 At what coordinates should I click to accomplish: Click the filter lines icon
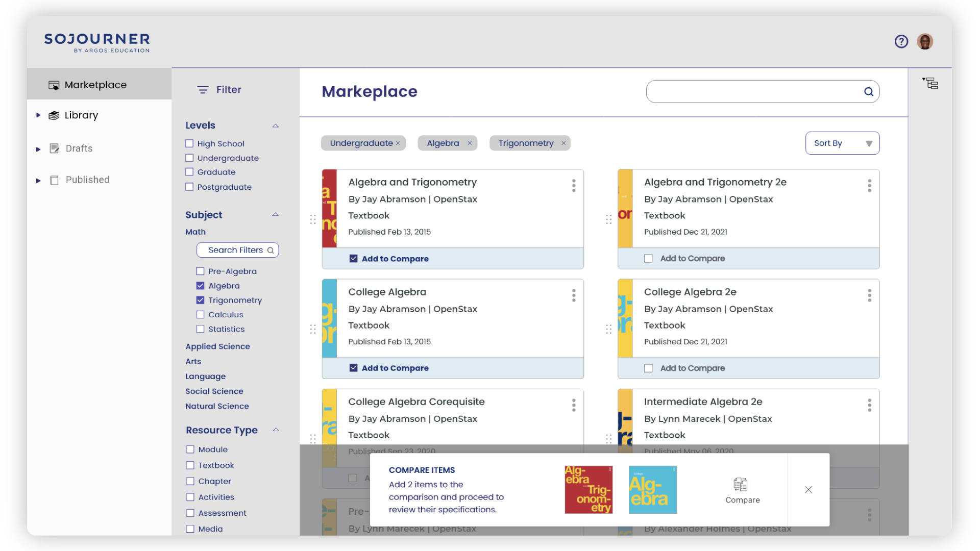pos(203,90)
